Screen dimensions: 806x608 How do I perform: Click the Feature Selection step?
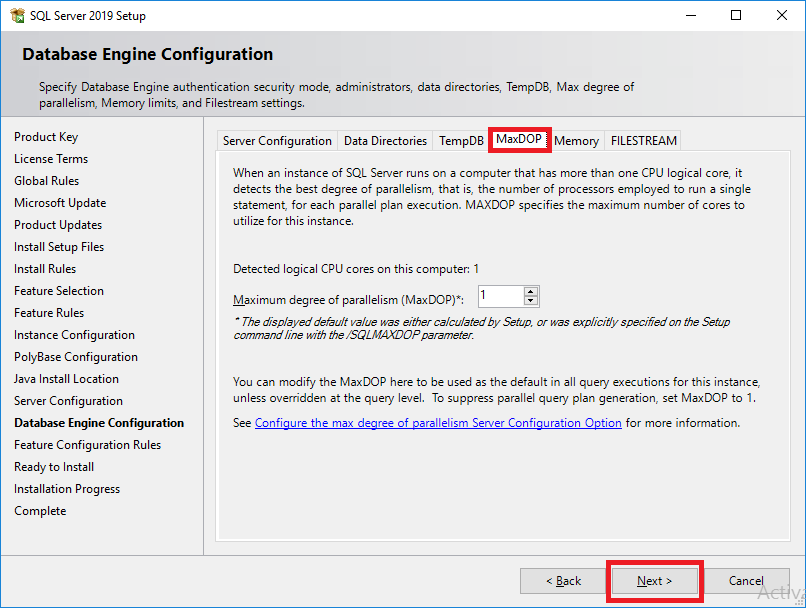click(x=59, y=291)
